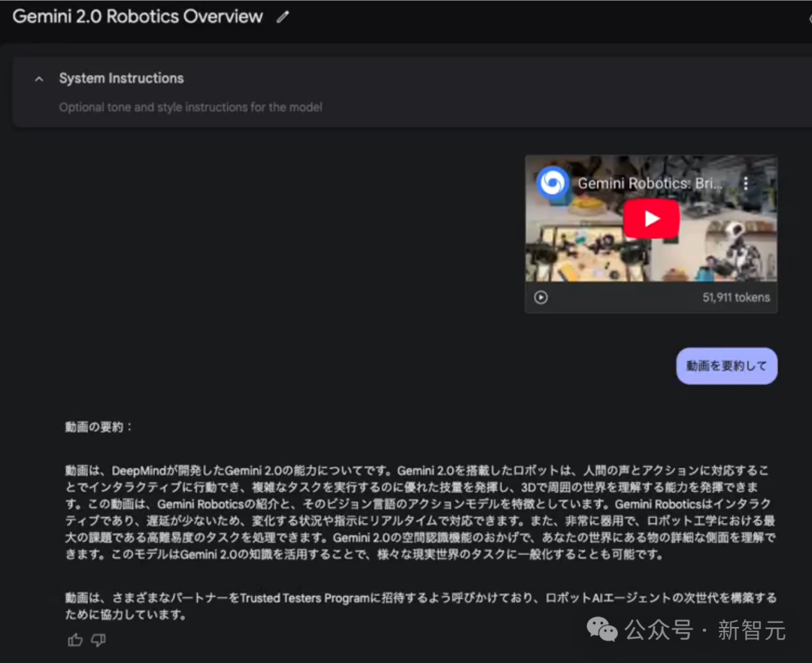Click the Gemini channel logo on the video
This screenshot has width=812, height=663.
point(552,183)
